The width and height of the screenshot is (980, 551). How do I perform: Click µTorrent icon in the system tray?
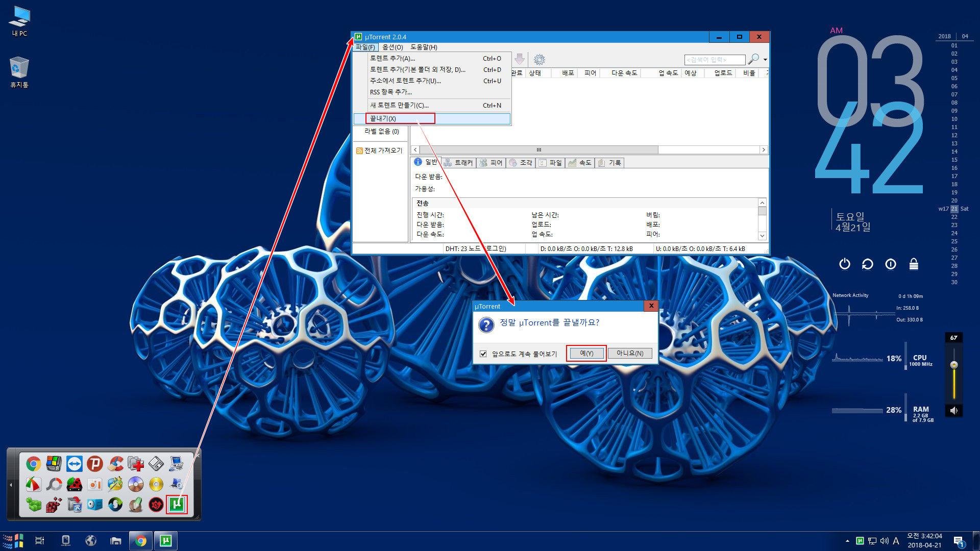pyautogui.click(x=860, y=541)
